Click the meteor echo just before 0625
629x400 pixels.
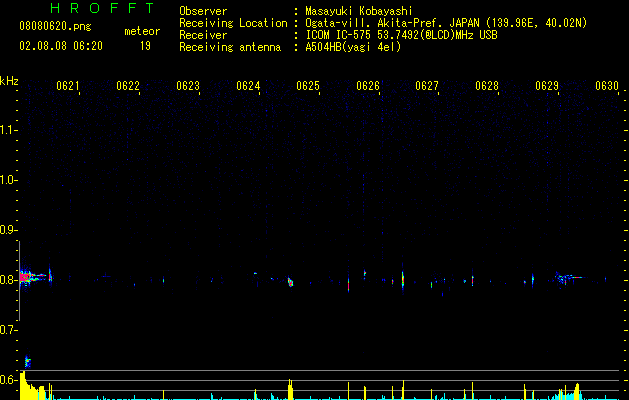click(290, 282)
